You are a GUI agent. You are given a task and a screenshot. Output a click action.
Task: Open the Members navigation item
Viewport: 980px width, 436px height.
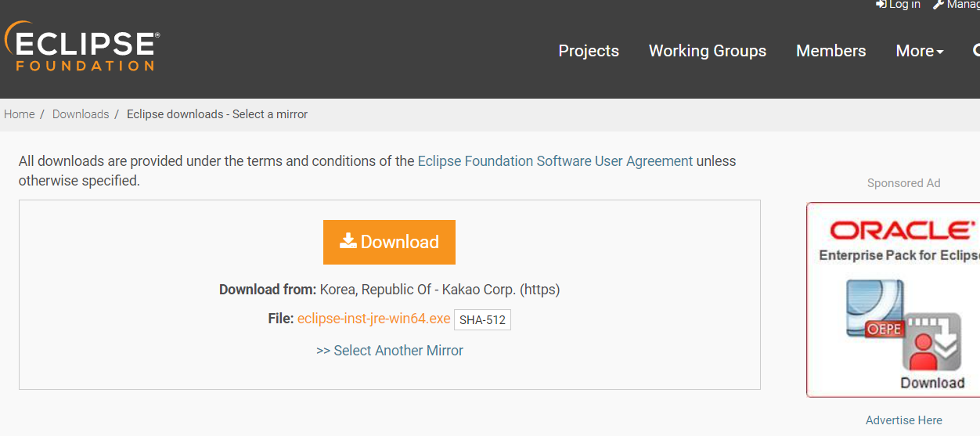[x=830, y=51]
